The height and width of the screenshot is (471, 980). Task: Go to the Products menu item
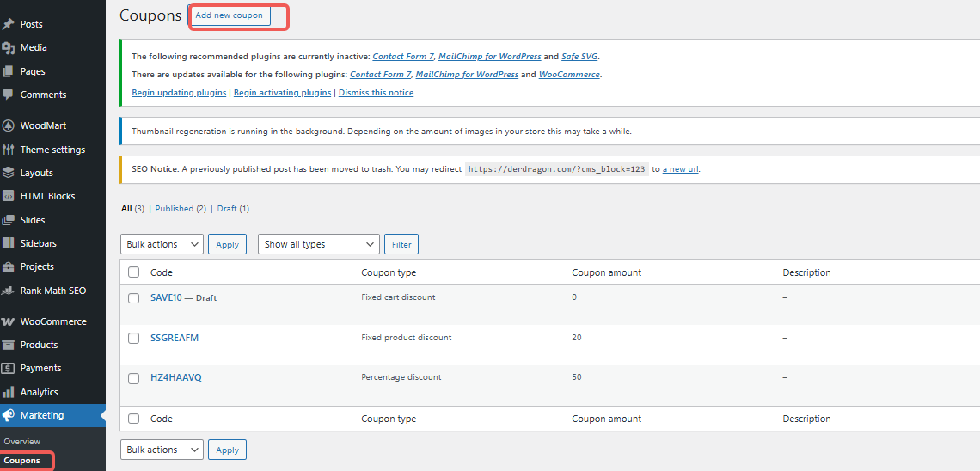[39, 345]
